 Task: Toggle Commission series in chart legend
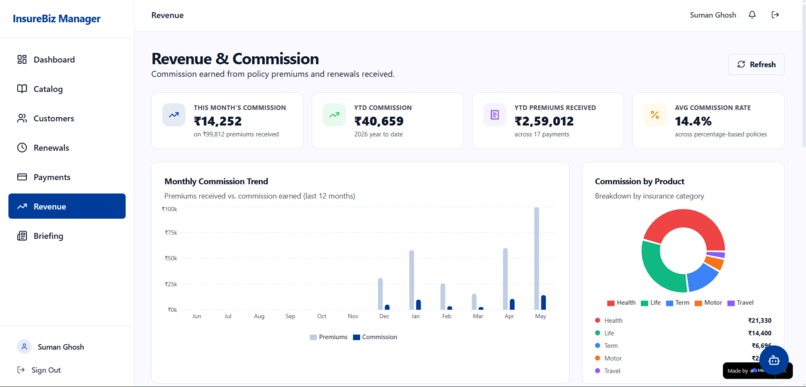[375, 337]
